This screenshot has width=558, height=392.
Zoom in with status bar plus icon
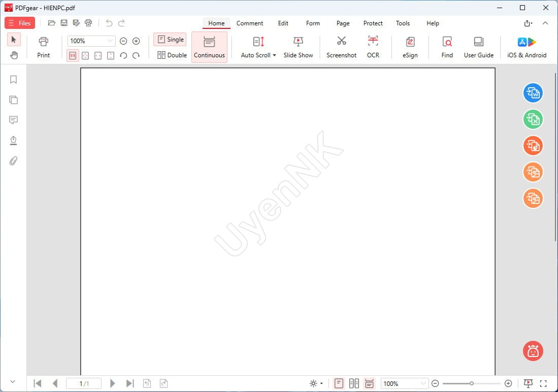point(508,383)
